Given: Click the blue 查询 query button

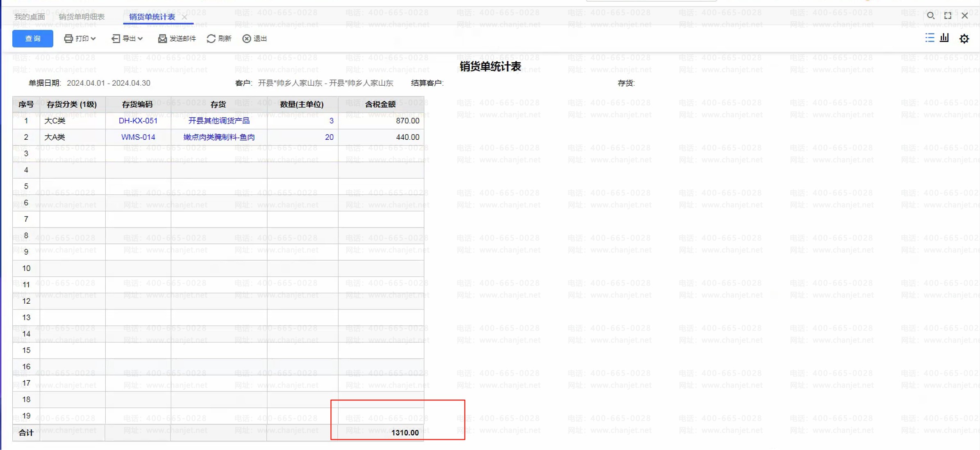Looking at the screenshot, I should pyautogui.click(x=32, y=39).
